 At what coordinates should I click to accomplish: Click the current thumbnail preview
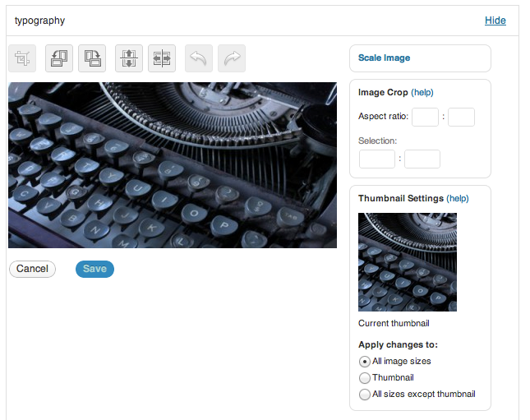coord(408,262)
